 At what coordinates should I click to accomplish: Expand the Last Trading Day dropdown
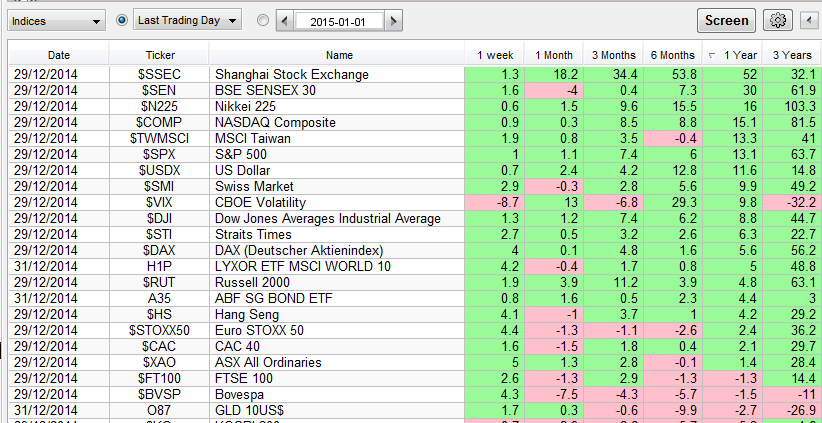coord(187,20)
